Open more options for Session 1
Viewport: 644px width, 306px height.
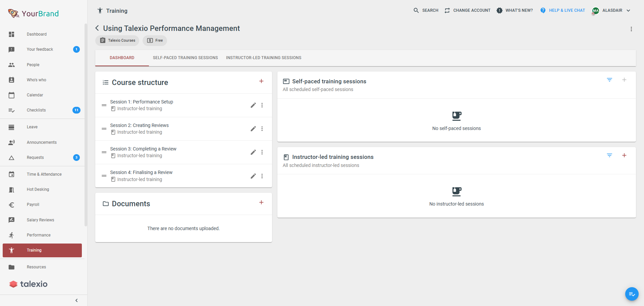point(262,105)
